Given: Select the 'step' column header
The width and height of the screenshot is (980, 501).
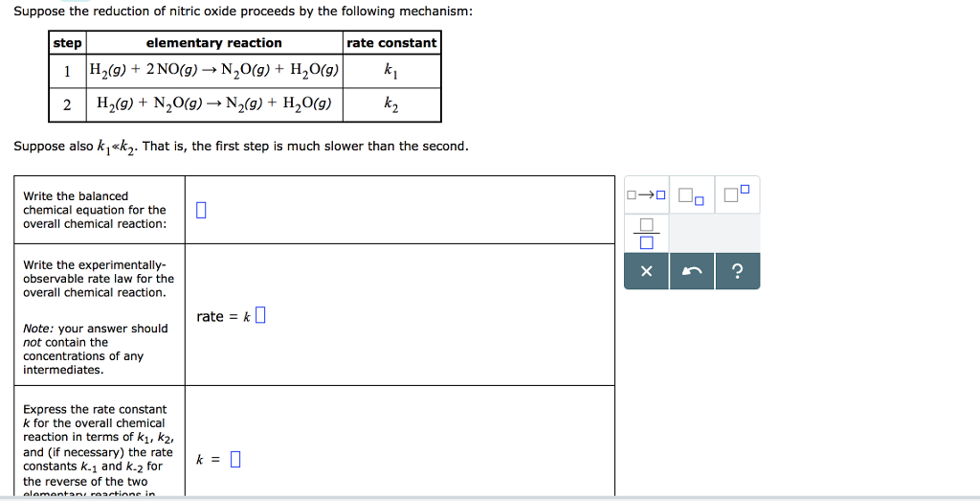Looking at the screenshot, I should [67, 42].
